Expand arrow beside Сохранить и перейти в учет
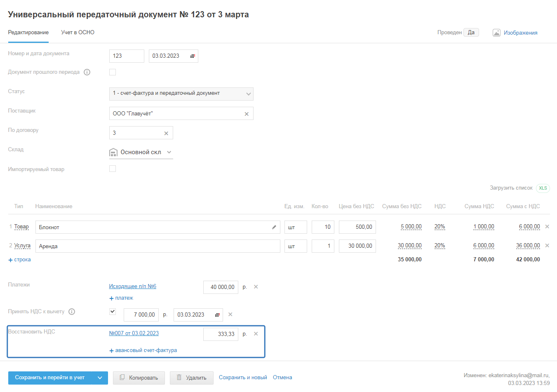557x392 pixels. 100,378
